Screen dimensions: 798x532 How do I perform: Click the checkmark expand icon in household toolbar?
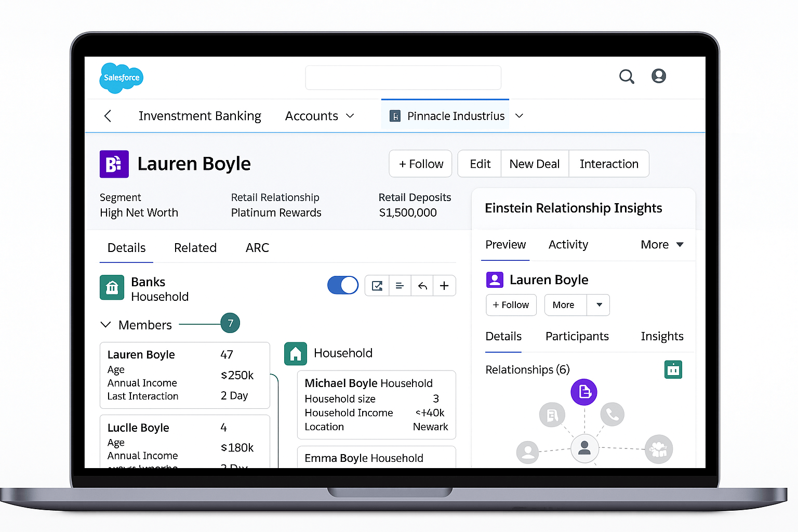pos(377,286)
